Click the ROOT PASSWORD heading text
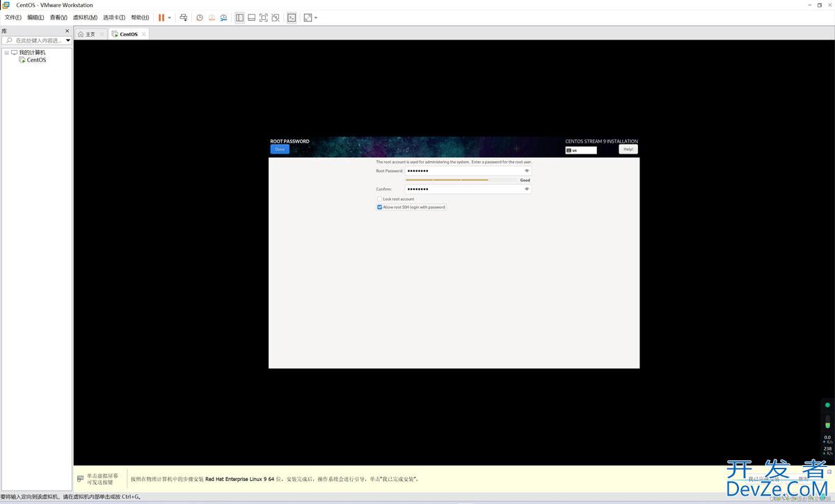 [289, 141]
